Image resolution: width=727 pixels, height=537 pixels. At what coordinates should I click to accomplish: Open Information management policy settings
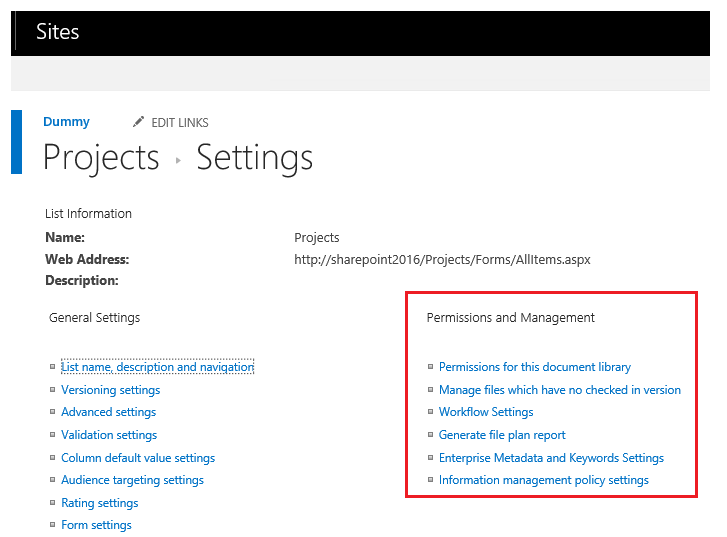pyautogui.click(x=544, y=480)
